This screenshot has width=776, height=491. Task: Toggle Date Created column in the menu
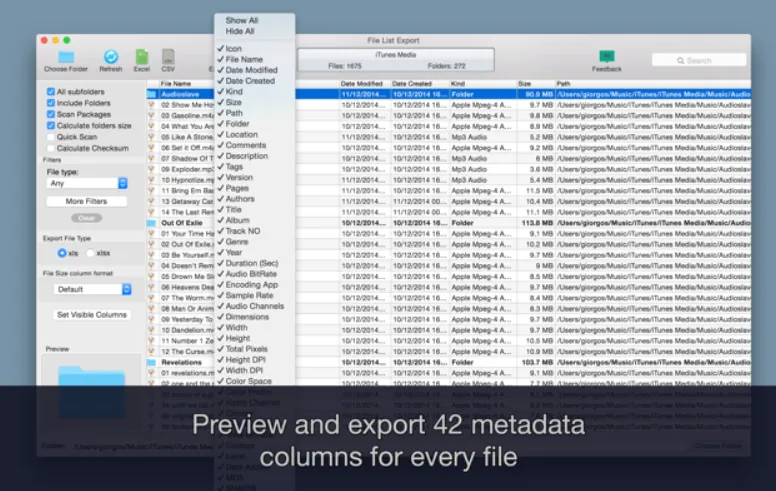click(x=255, y=81)
